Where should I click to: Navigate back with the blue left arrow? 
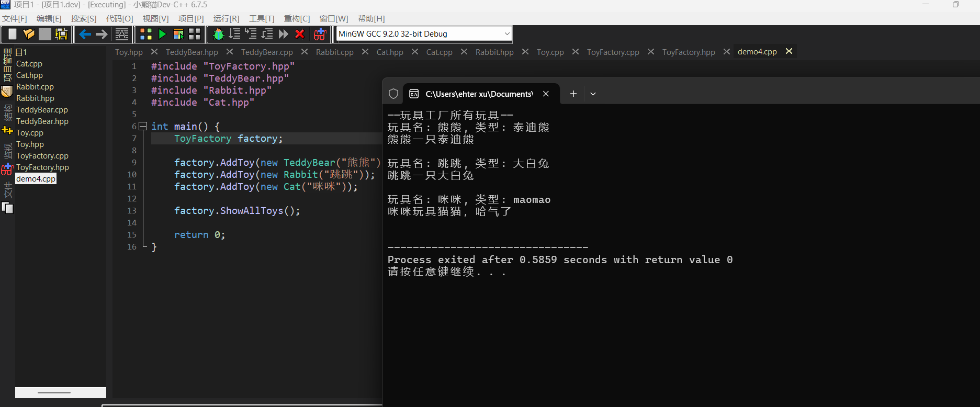85,34
